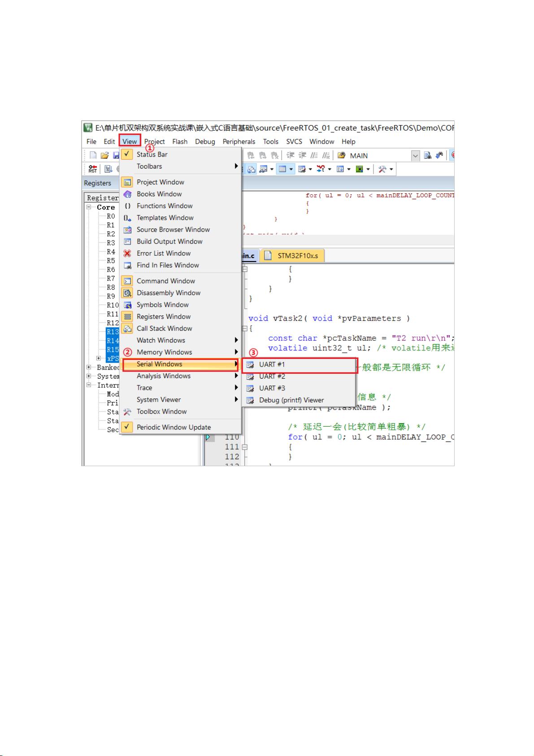Collapse the Core register tree node

(89, 207)
